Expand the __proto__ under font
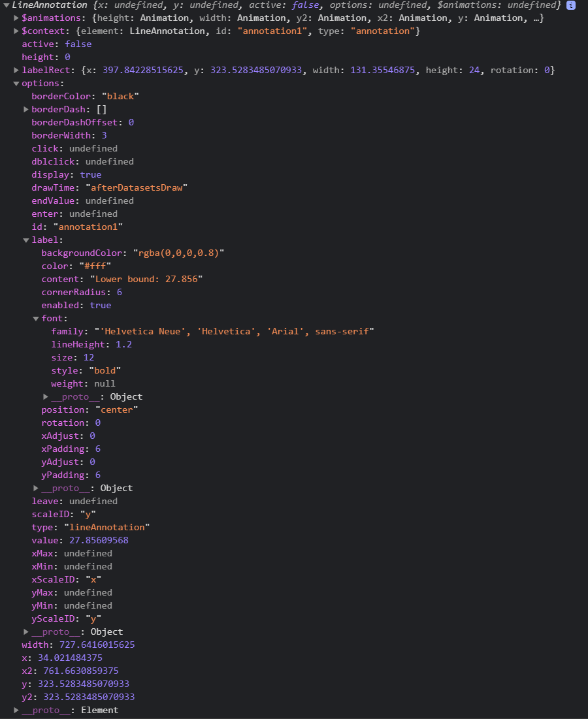 46,396
